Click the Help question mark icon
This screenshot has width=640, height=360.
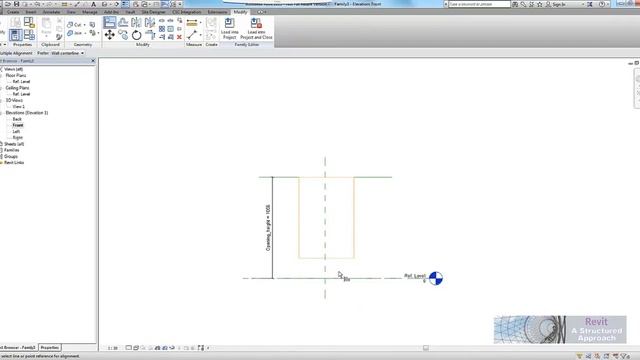602,4
